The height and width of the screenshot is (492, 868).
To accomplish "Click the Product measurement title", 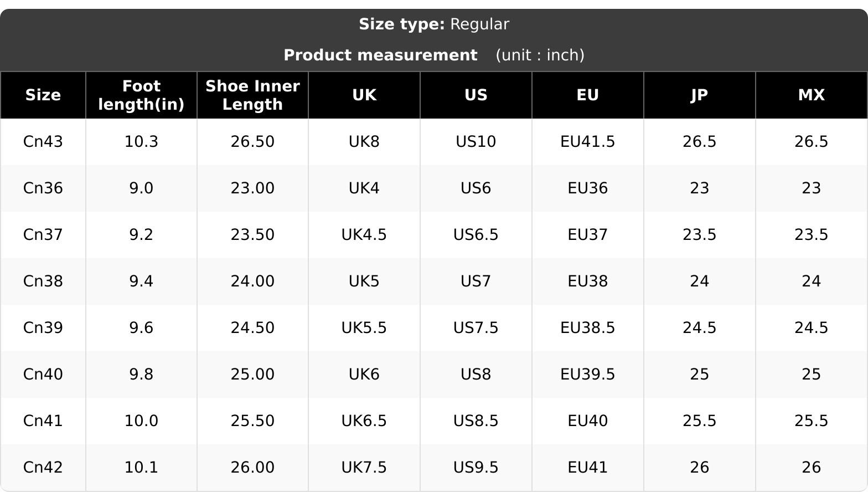I will click(x=380, y=55).
